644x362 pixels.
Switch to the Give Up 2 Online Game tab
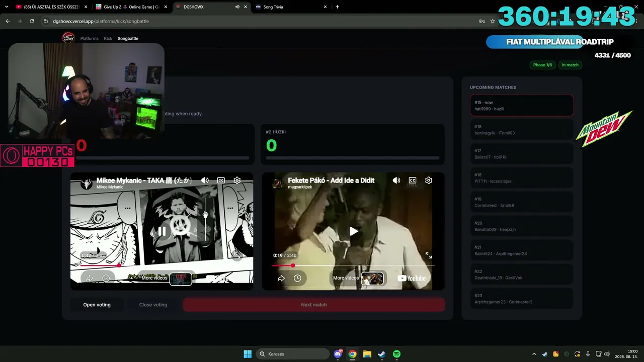132,7
